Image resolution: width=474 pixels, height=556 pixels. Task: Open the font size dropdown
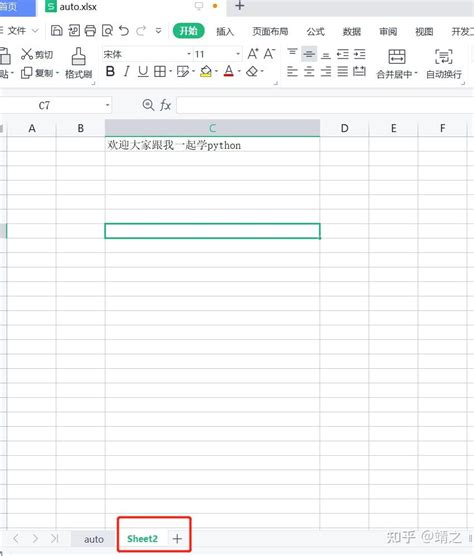point(238,54)
